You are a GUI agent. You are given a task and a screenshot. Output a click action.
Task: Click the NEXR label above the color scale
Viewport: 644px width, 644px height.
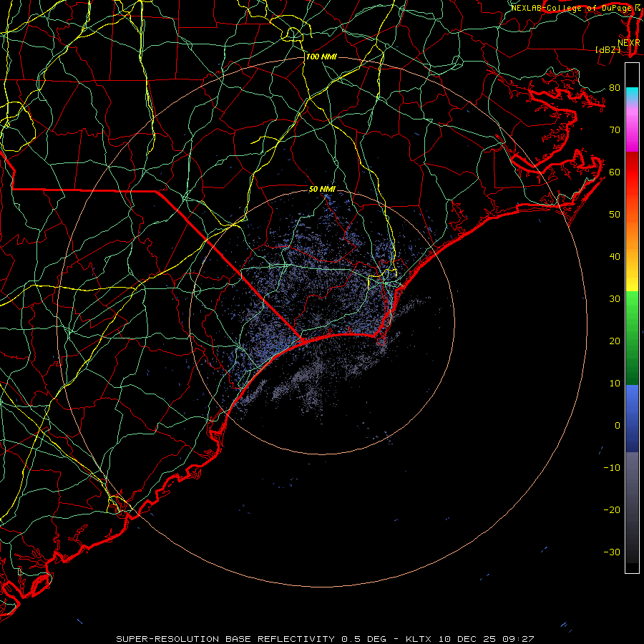628,43
